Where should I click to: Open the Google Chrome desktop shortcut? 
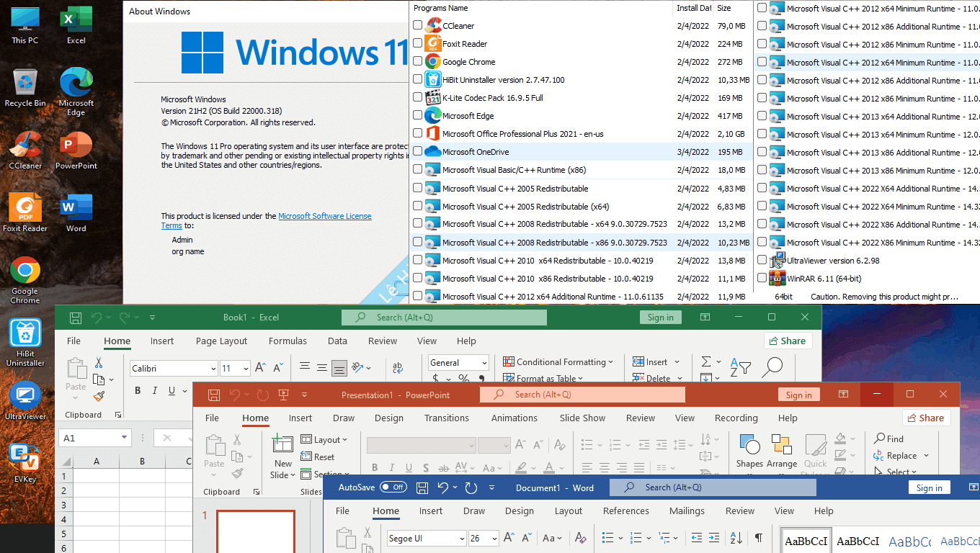(25, 279)
